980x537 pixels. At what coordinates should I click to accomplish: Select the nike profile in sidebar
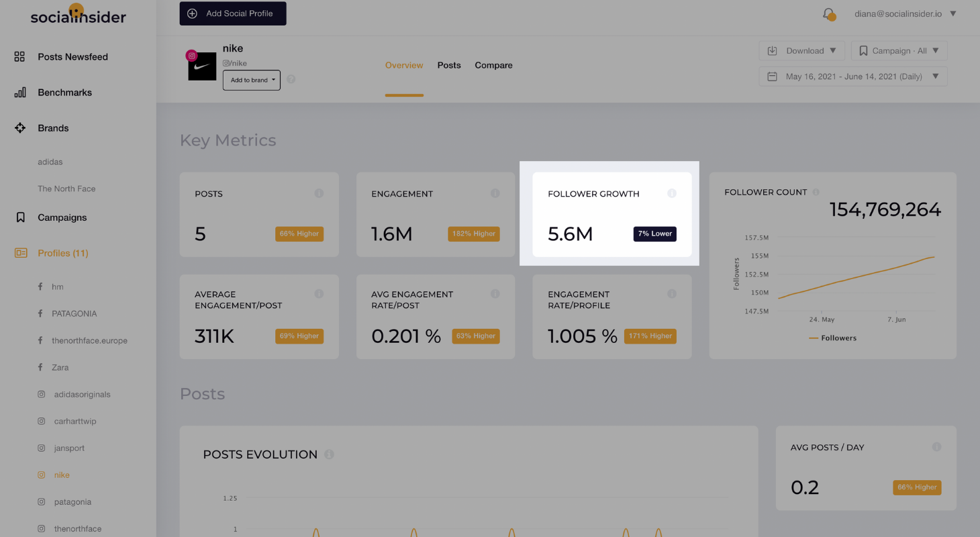coord(62,475)
